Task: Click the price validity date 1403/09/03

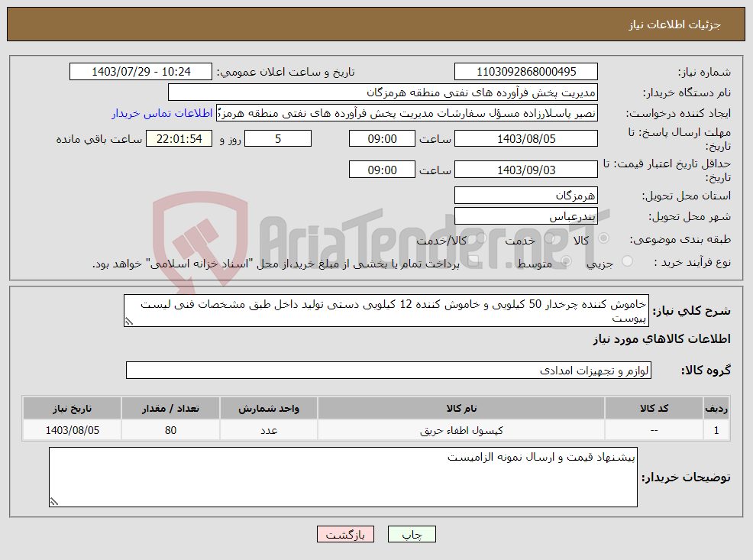Action: coord(526,170)
